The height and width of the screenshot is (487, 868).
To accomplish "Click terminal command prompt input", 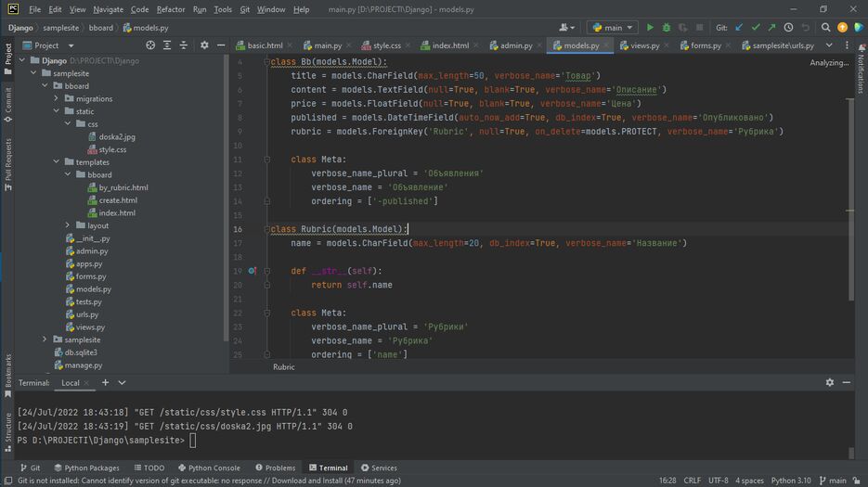I will [193, 441].
